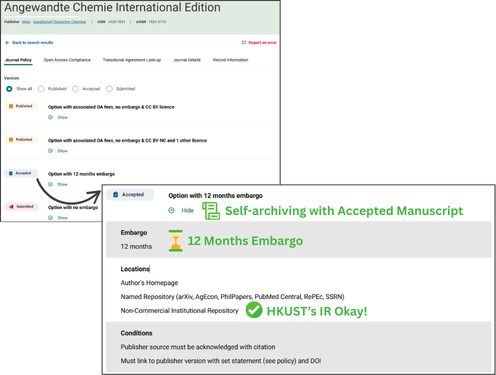The width and height of the screenshot is (496, 375).
Task: Select the Journal Policy tab
Action: coord(18,60)
